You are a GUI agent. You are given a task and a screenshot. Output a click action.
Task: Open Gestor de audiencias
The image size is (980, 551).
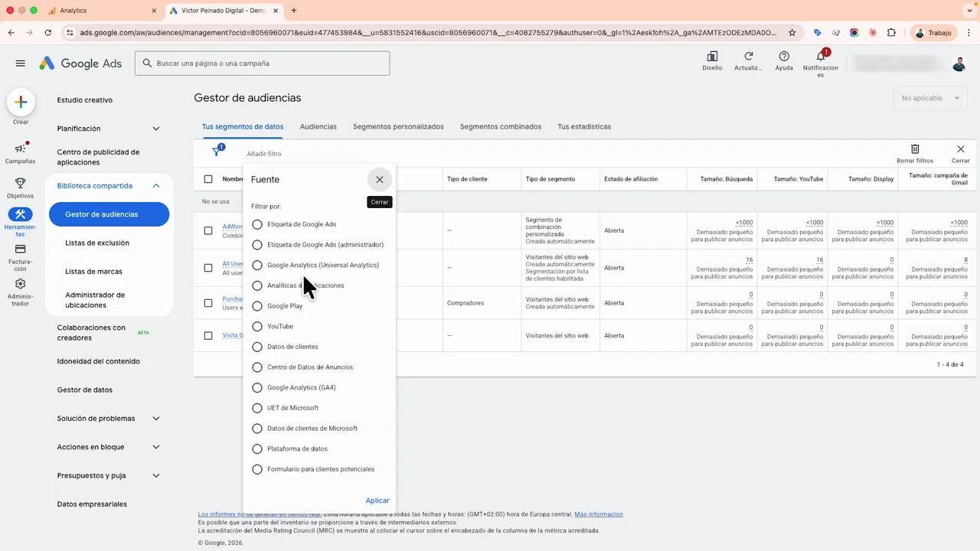click(x=109, y=214)
